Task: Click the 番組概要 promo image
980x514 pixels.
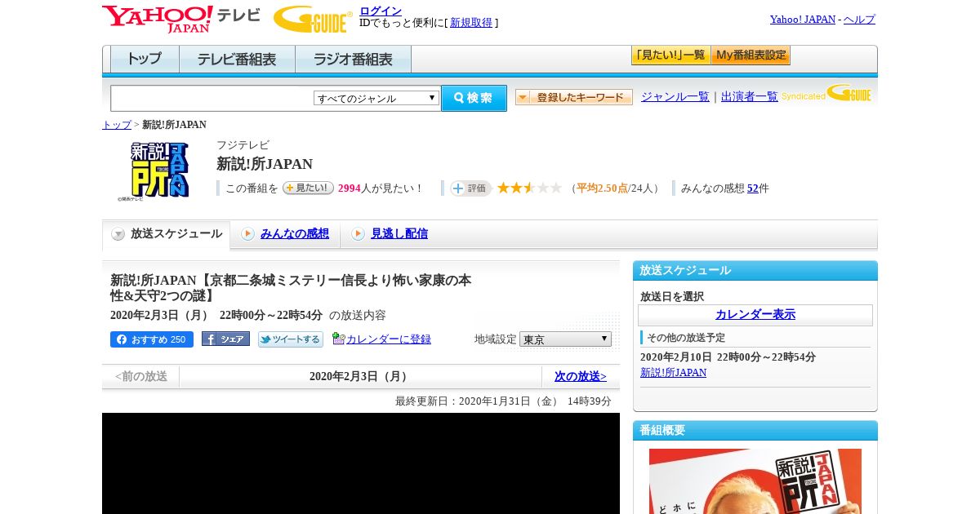Action: 755,481
